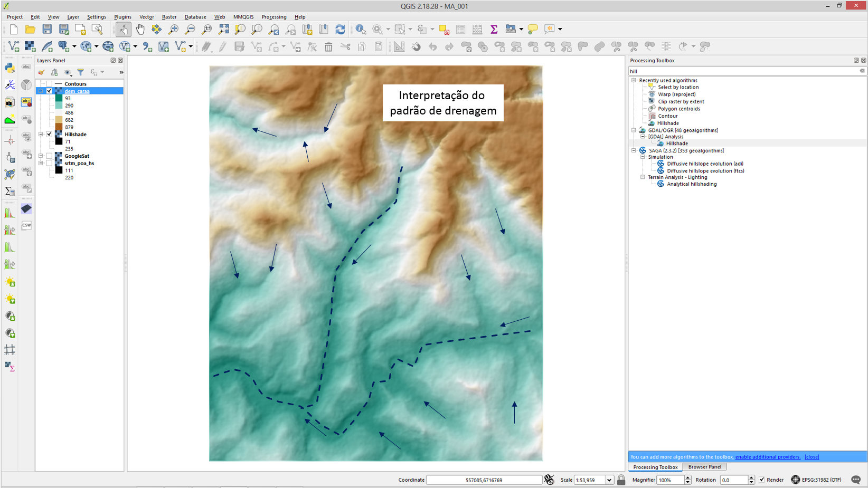Open the Python console icon
This screenshot has width=868, height=488.
point(10,68)
